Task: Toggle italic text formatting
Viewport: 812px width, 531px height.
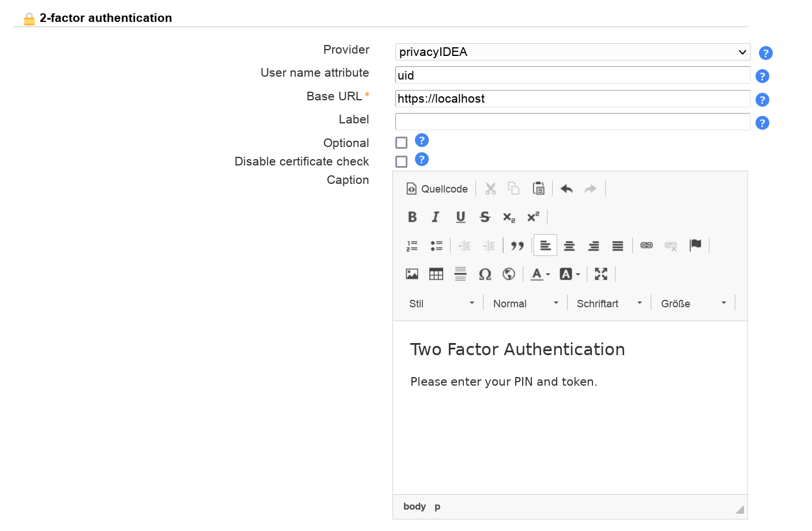Action: coord(436,217)
